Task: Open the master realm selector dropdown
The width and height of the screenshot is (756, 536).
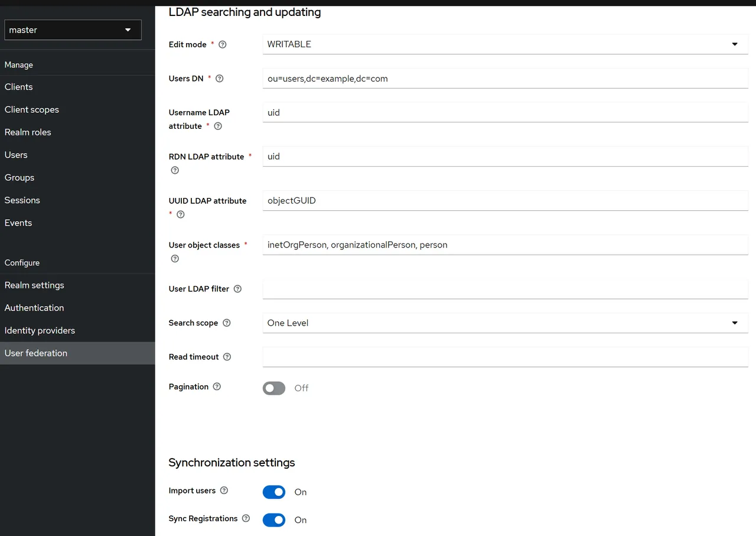Action: pyautogui.click(x=73, y=30)
